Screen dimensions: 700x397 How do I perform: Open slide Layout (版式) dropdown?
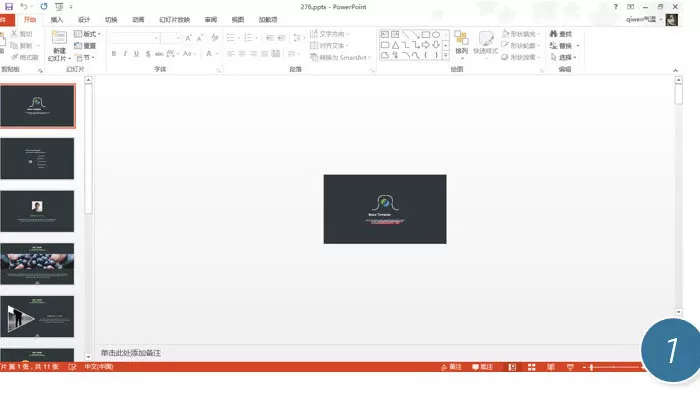click(87, 34)
